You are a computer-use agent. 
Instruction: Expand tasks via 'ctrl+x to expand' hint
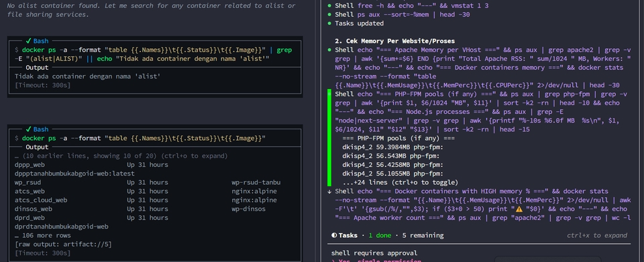(597, 235)
